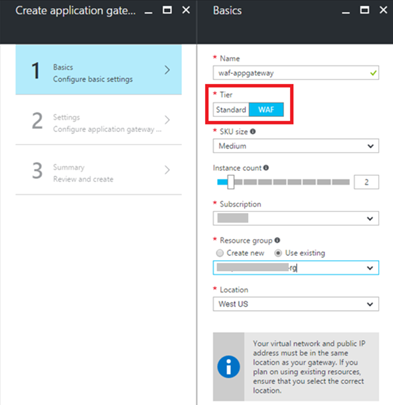Open the SKU size dropdown
Viewport: 393px width, 405px height.
[296, 146]
